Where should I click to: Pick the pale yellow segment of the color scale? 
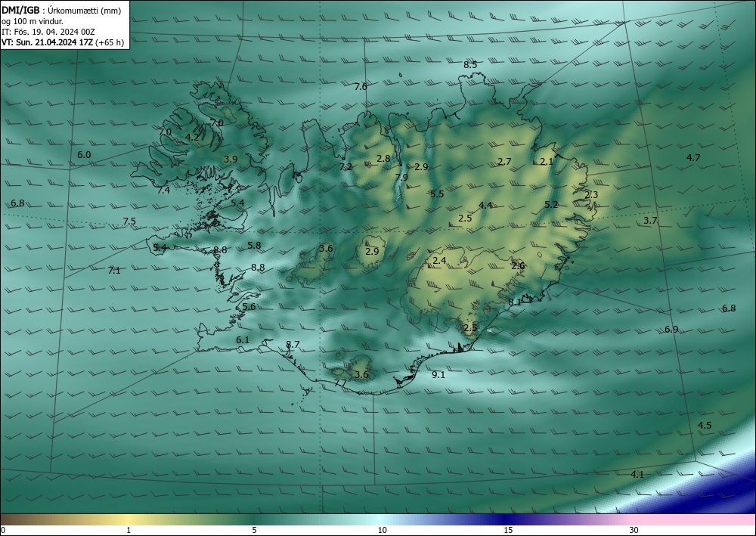pos(126,519)
